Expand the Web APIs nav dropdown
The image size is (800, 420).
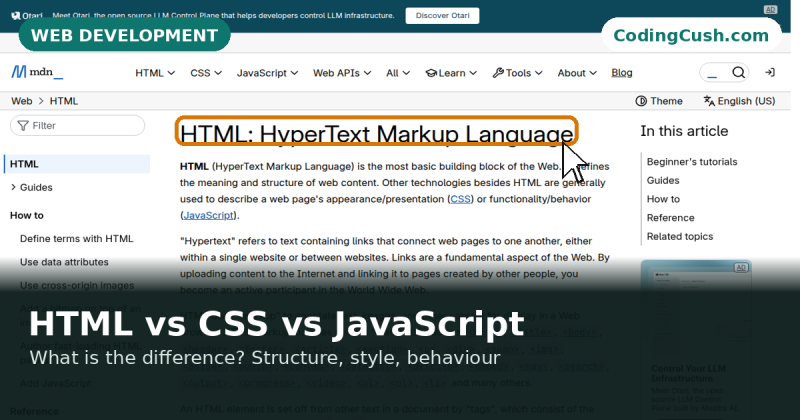point(342,73)
